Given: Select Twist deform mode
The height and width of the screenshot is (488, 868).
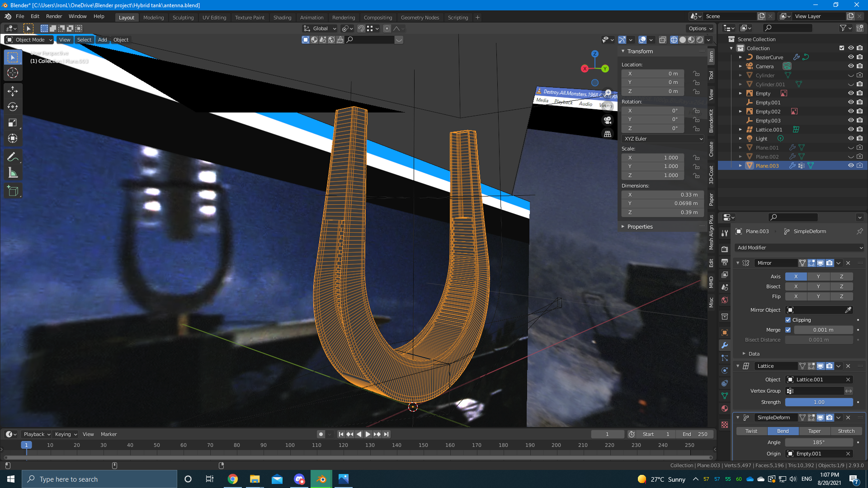Looking at the screenshot, I should tap(751, 431).
